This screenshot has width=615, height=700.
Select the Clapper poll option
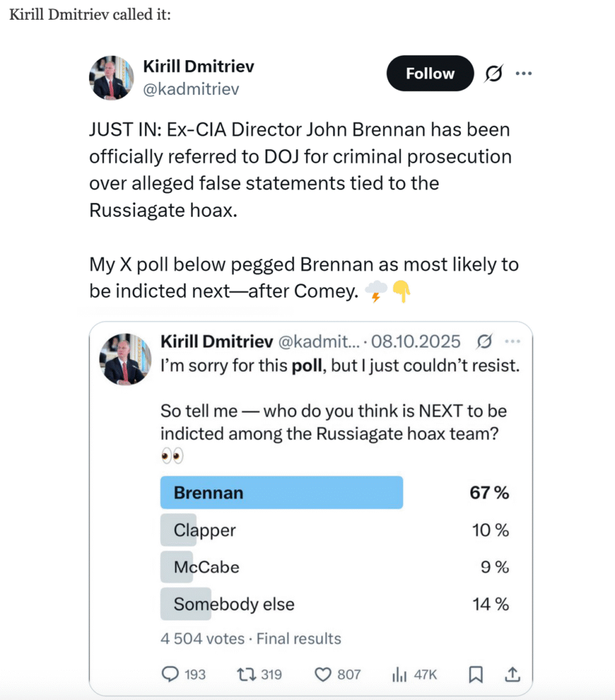(205, 530)
